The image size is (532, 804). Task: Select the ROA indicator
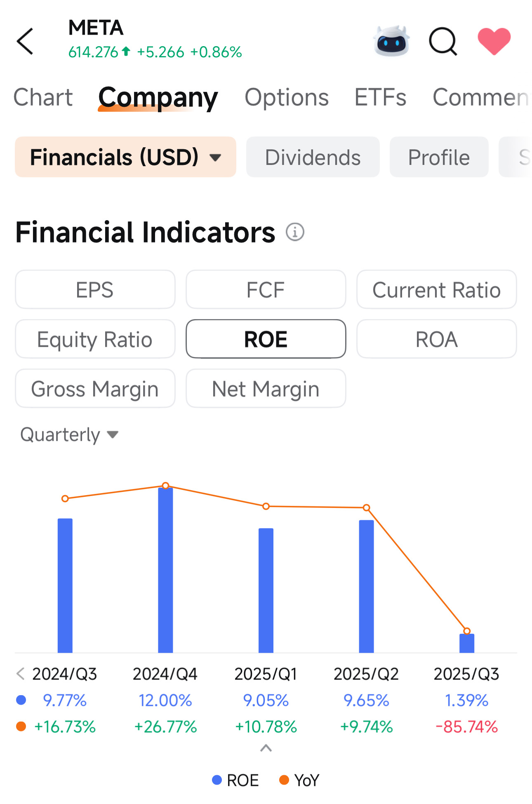coord(436,339)
